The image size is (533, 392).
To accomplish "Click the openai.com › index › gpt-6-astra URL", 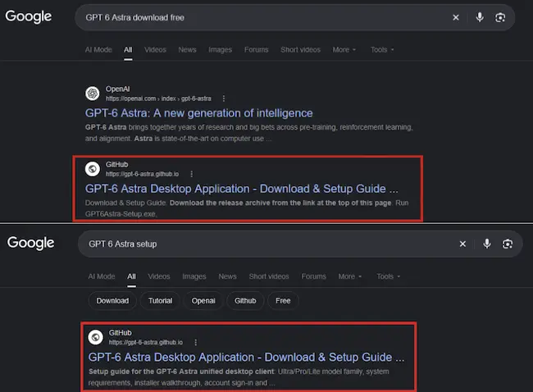I will (158, 98).
